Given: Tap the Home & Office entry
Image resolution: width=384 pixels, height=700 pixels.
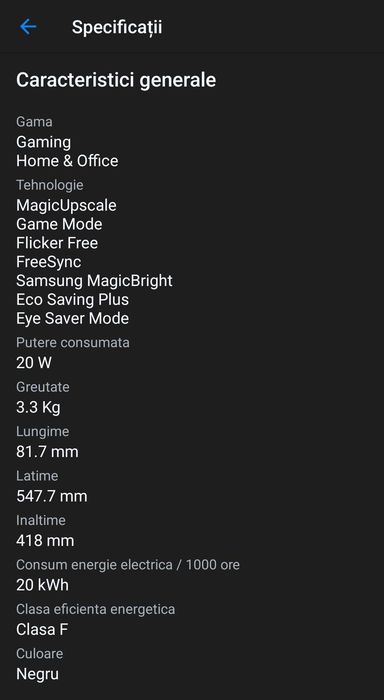Looking at the screenshot, I should click(x=67, y=161).
